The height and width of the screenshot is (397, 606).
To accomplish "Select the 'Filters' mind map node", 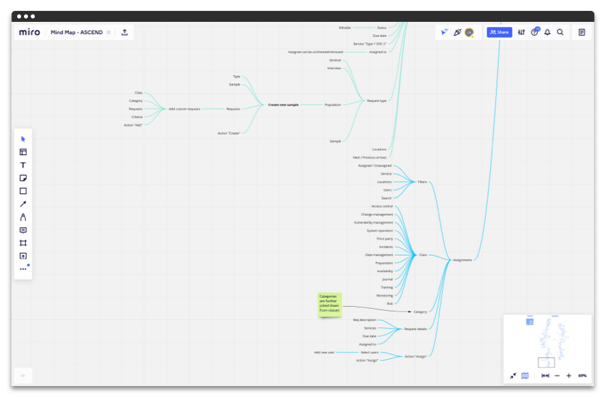I will tap(422, 182).
